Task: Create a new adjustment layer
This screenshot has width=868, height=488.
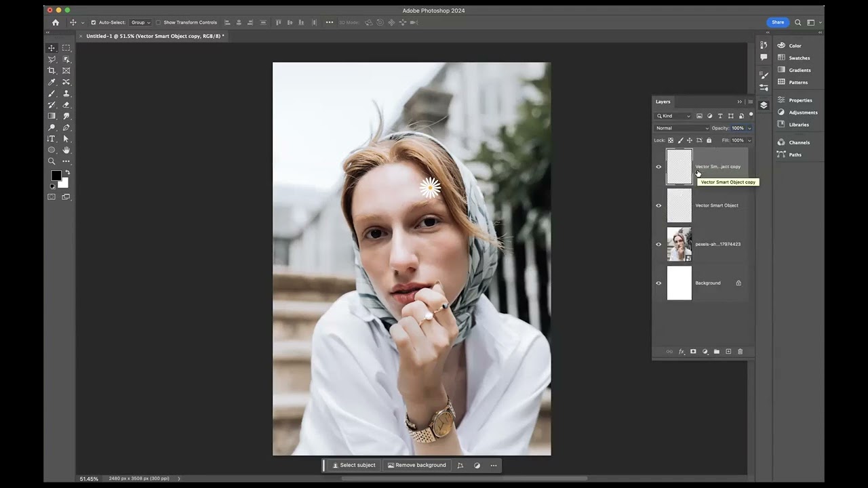Action: (x=705, y=352)
